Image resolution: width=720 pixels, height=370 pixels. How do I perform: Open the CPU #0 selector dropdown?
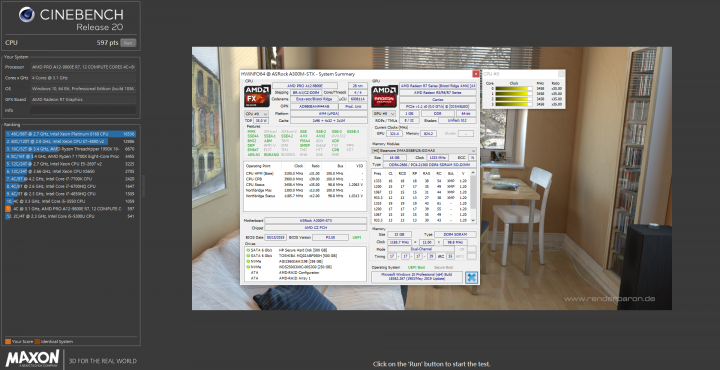[x=256, y=113]
